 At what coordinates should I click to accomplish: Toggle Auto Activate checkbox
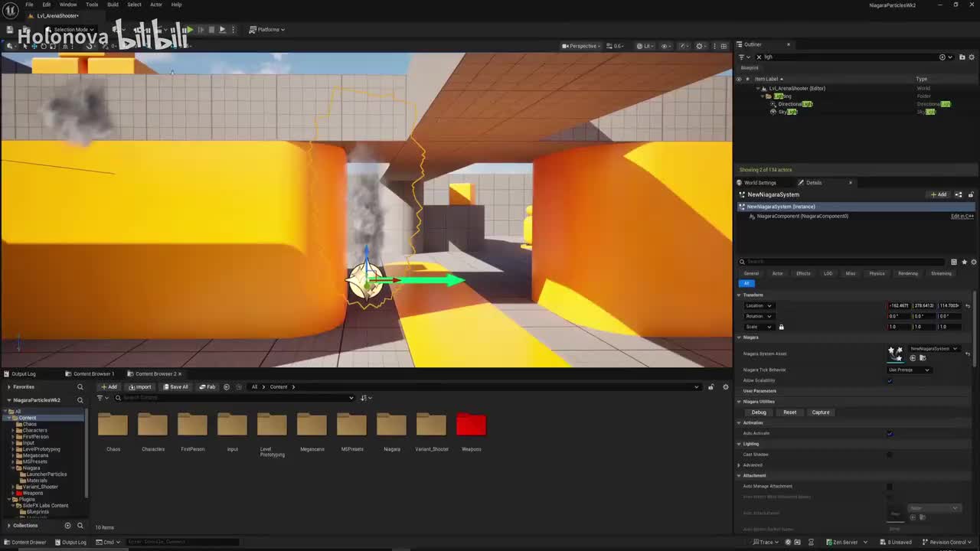[890, 433]
